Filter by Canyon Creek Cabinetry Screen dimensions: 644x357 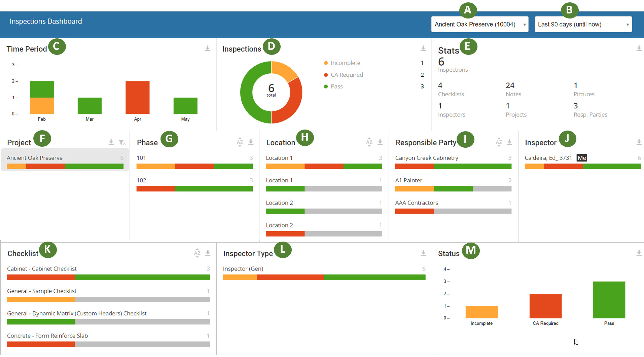[x=453, y=162]
